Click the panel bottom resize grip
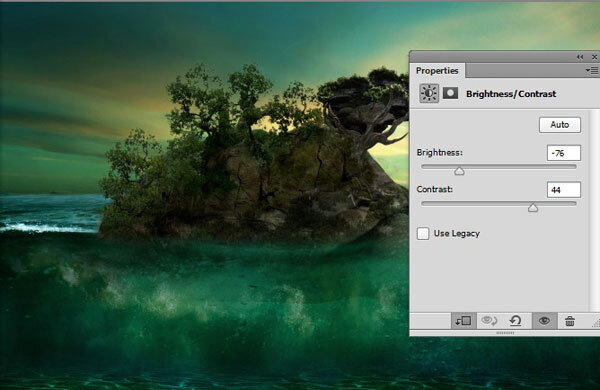This screenshot has width=600, height=390. [x=505, y=333]
